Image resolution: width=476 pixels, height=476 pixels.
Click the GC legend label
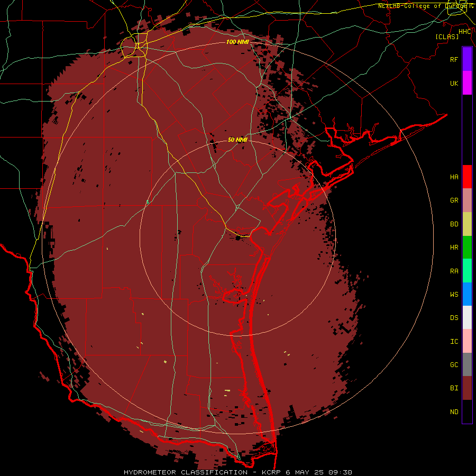pos(454,364)
